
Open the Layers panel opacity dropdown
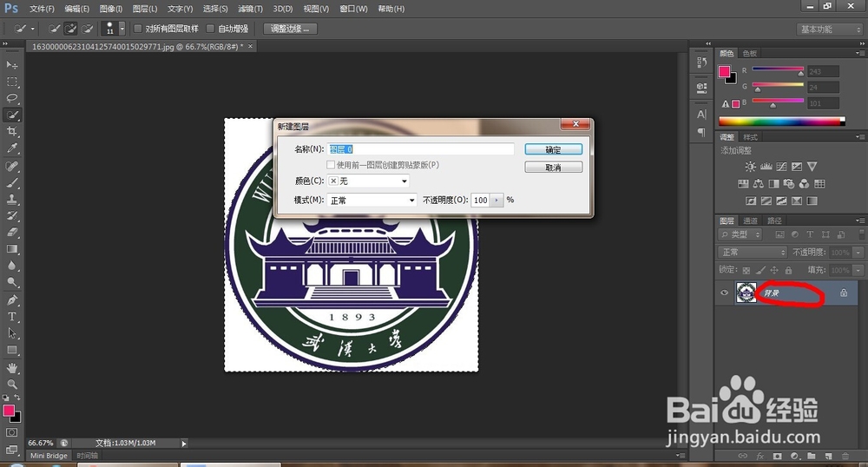(858, 253)
